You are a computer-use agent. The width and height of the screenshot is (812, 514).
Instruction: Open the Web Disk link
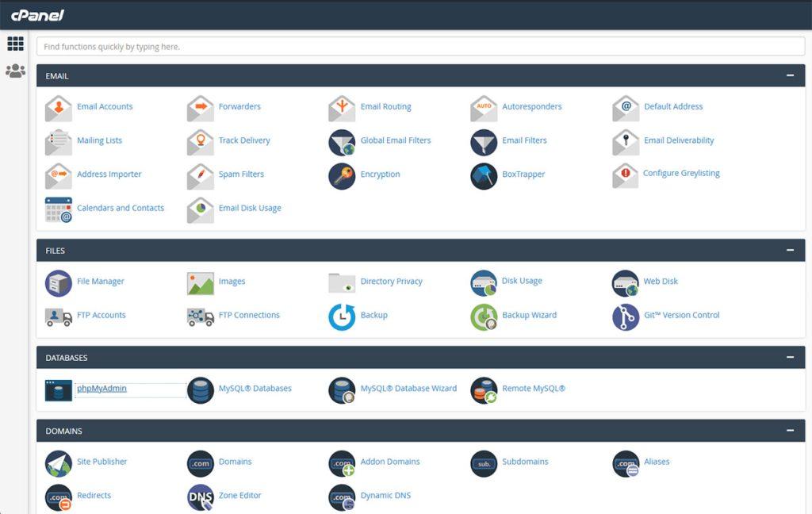[661, 281]
